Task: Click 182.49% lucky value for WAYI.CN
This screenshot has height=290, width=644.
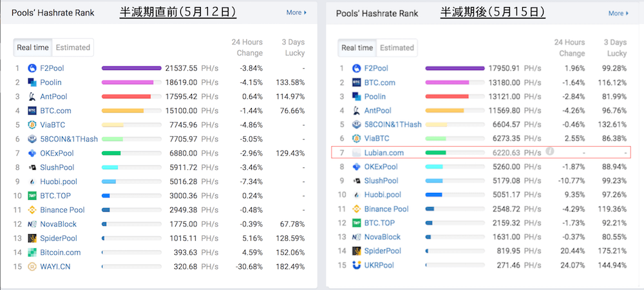Action: [x=290, y=267]
